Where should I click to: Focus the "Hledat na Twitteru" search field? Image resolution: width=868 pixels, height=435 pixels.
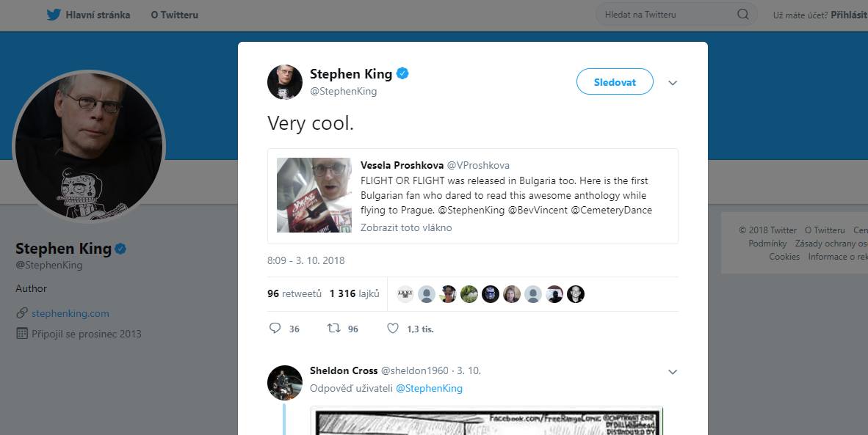tap(665, 15)
